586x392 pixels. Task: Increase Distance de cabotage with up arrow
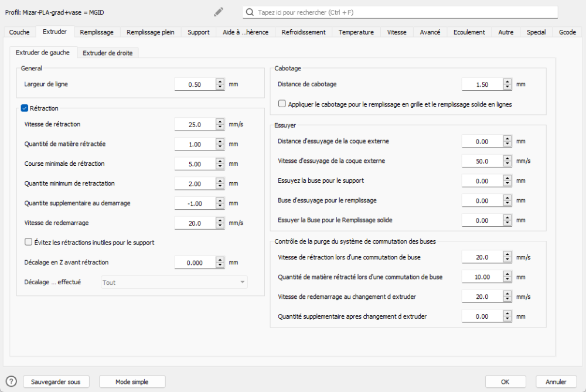click(507, 81)
